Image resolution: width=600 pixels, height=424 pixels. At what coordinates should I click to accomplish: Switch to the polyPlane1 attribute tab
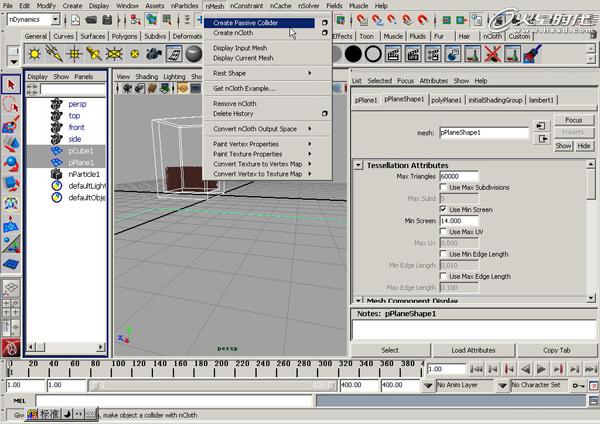(x=446, y=100)
